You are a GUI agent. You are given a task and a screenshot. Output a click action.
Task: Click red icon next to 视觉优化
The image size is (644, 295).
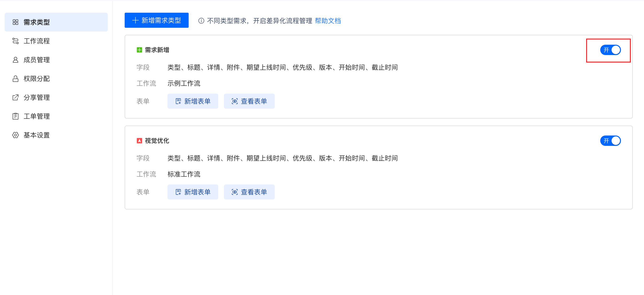click(x=139, y=141)
